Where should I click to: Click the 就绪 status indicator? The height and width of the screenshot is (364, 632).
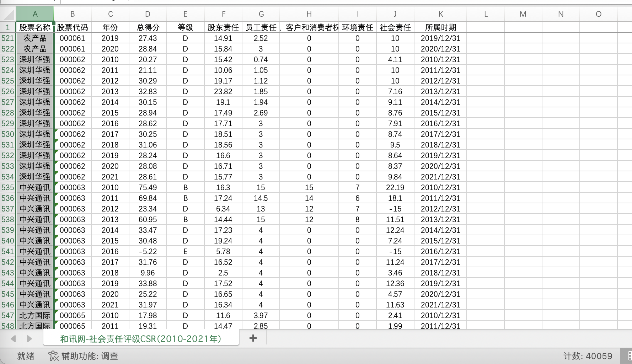(x=26, y=356)
